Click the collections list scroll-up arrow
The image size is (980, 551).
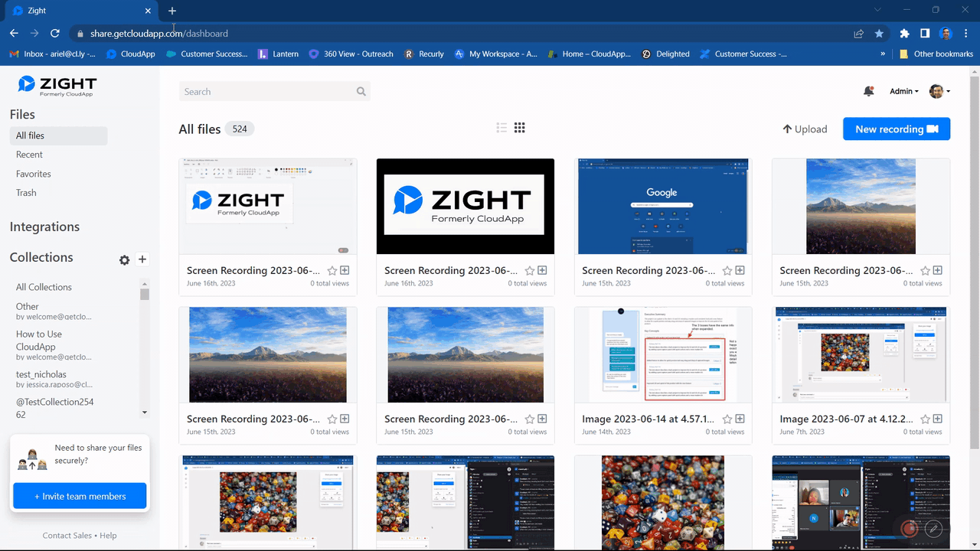click(x=145, y=284)
